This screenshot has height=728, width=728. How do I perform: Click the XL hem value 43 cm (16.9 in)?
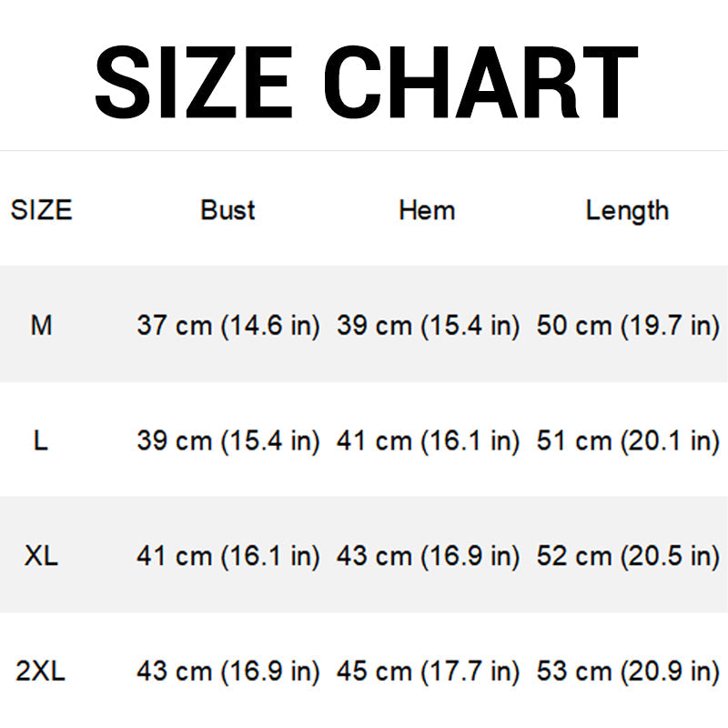click(428, 556)
